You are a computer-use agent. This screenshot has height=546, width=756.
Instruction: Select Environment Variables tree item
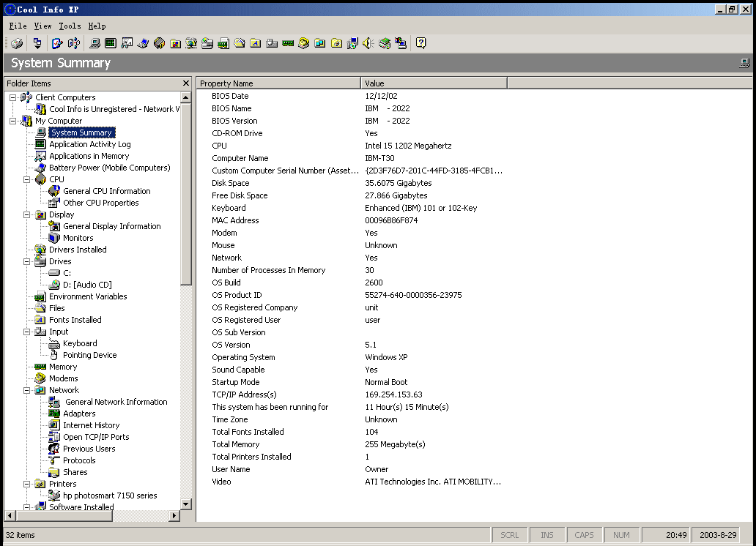(88, 296)
